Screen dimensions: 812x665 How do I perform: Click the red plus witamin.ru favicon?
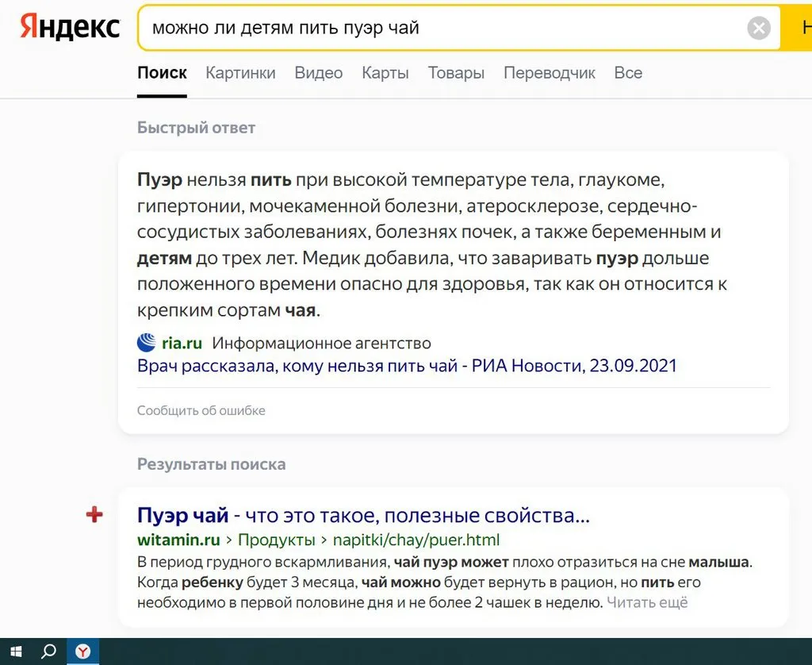click(94, 515)
